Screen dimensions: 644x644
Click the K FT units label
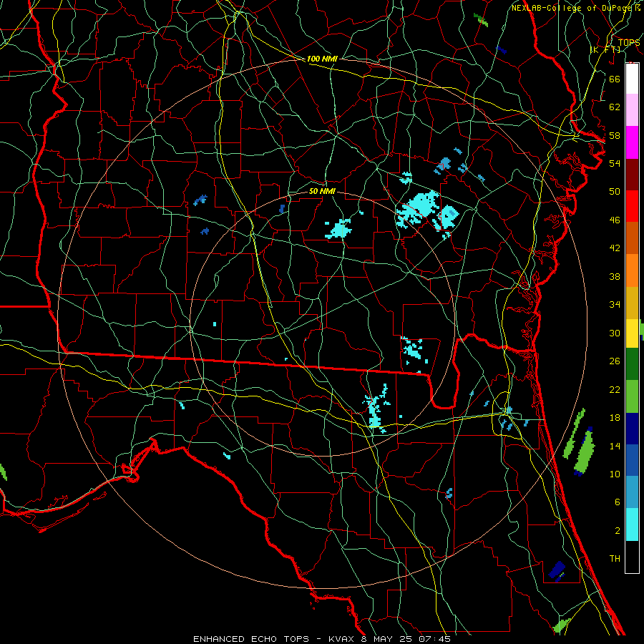[605, 50]
